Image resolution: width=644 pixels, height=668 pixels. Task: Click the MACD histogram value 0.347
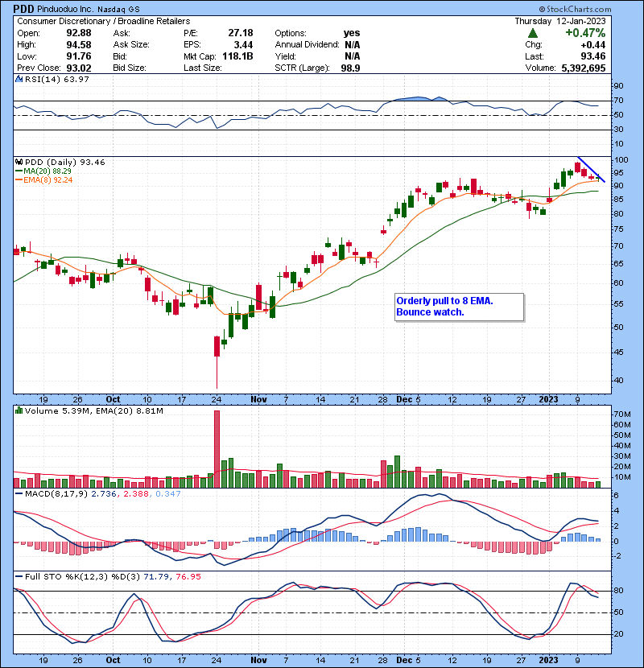[x=168, y=494]
